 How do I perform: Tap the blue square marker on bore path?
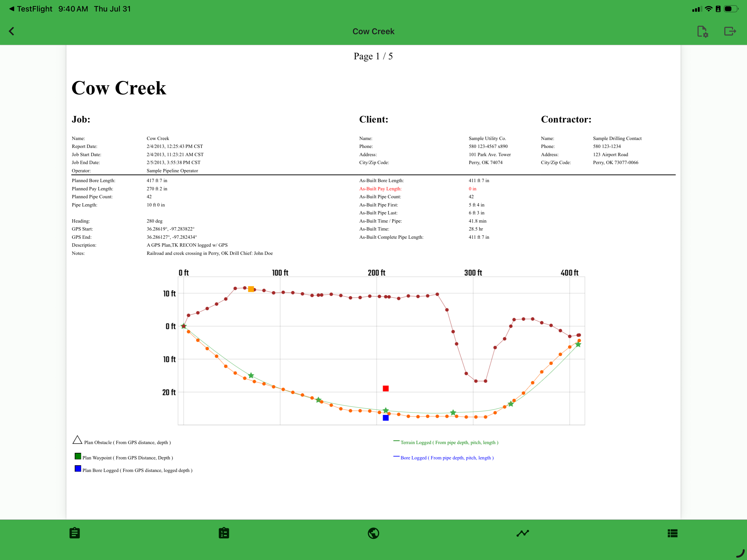[x=386, y=418]
